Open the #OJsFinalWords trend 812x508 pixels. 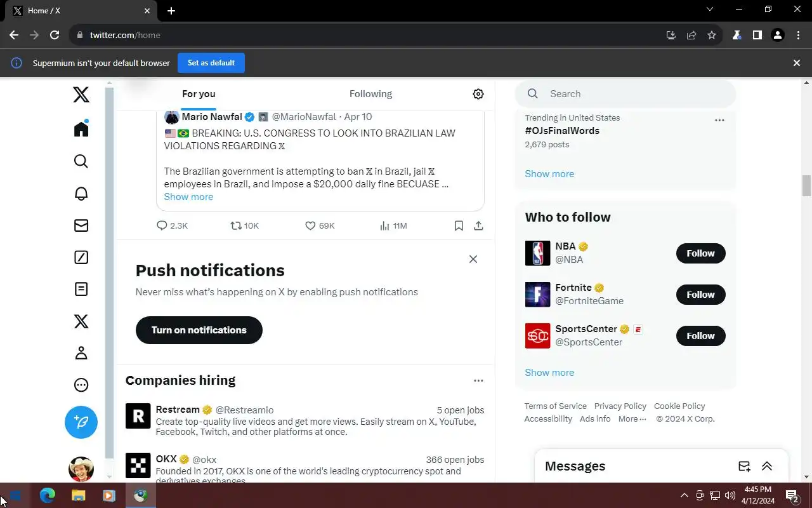coord(562,131)
